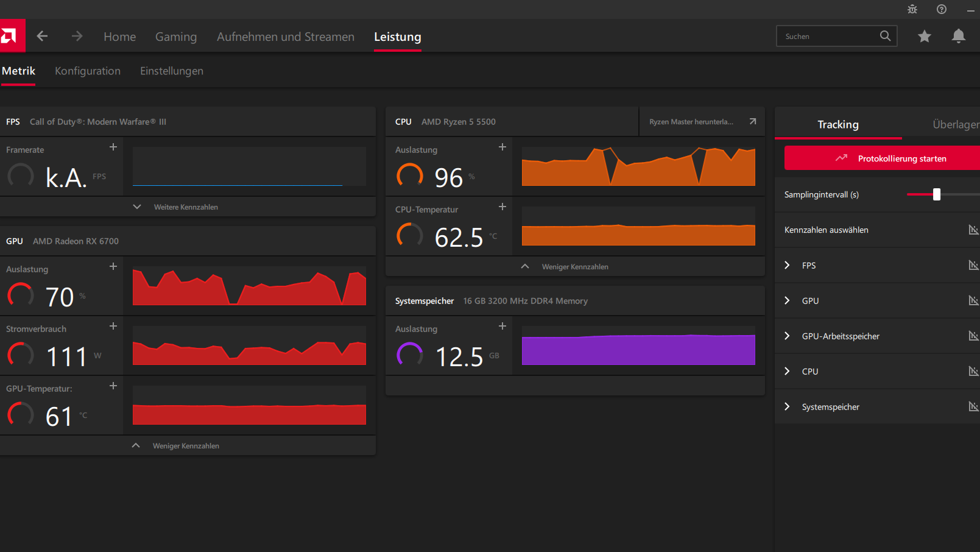Click the CPU Auslastung usage graph
Screen dimensions: 980x552
[x=638, y=166]
